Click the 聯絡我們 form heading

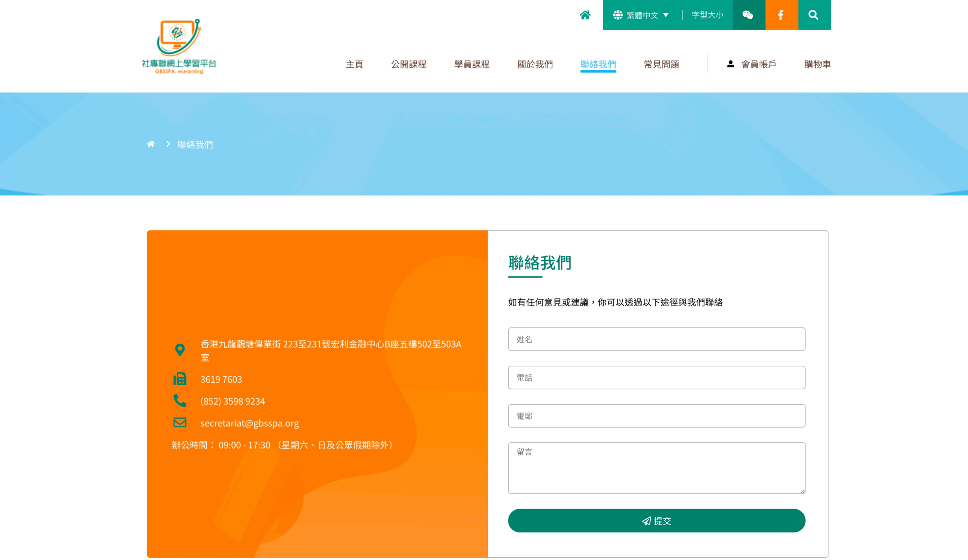[x=539, y=263]
